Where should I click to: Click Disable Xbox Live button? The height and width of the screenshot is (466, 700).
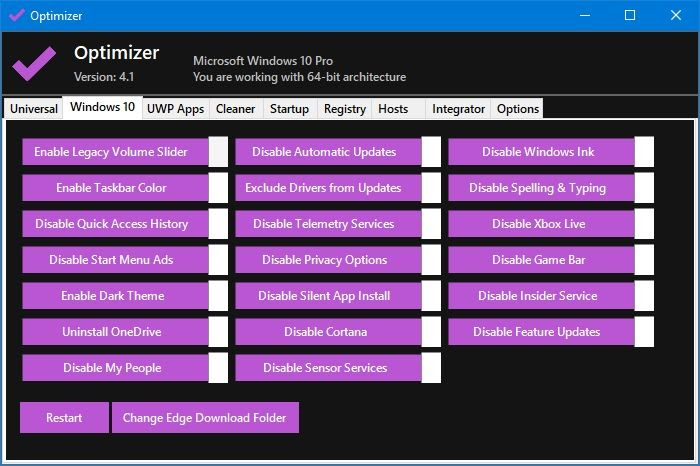click(541, 224)
